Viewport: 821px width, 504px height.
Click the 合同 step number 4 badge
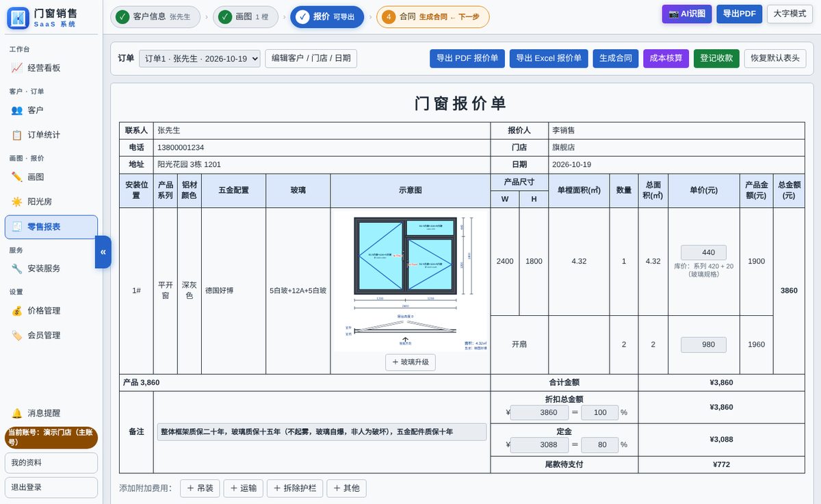389,16
